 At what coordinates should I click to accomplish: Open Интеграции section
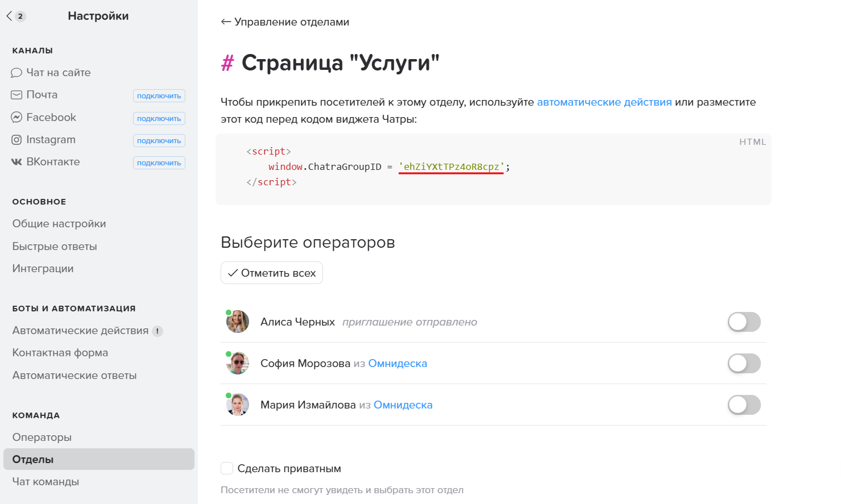(x=43, y=269)
